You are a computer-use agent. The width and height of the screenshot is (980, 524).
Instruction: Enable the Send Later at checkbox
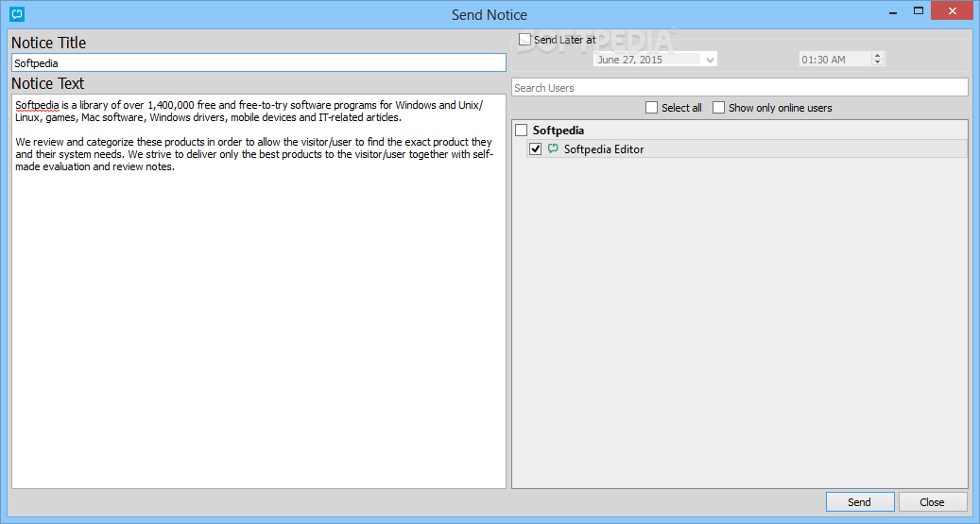click(x=525, y=40)
